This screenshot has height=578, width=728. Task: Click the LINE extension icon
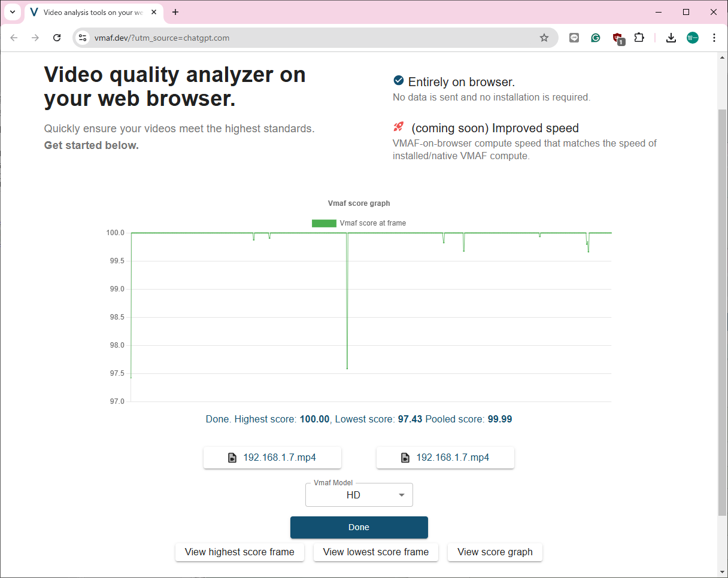tap(574, 38)
